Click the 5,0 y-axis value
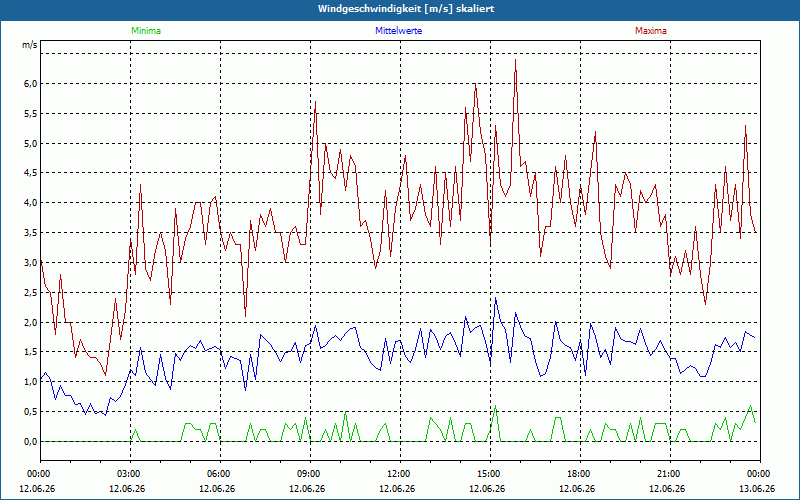This screenshot has height=500, width=800. point(30,143)
